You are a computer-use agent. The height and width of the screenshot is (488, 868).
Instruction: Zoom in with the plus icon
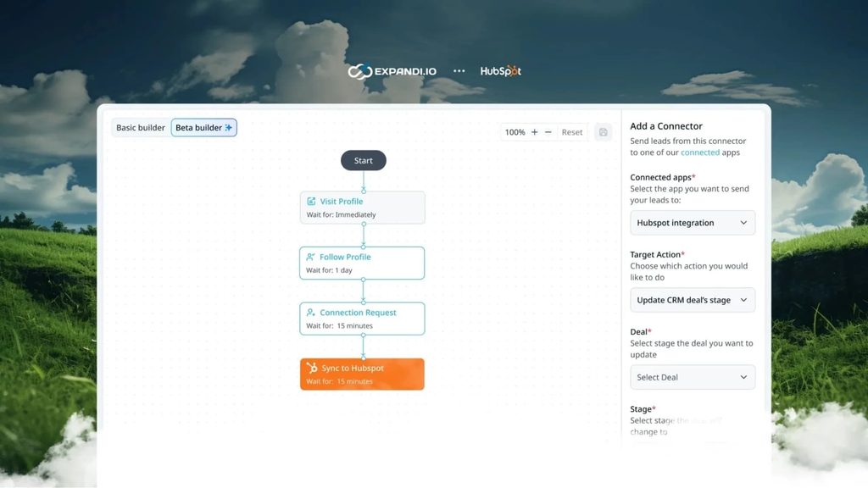point(534,131)
